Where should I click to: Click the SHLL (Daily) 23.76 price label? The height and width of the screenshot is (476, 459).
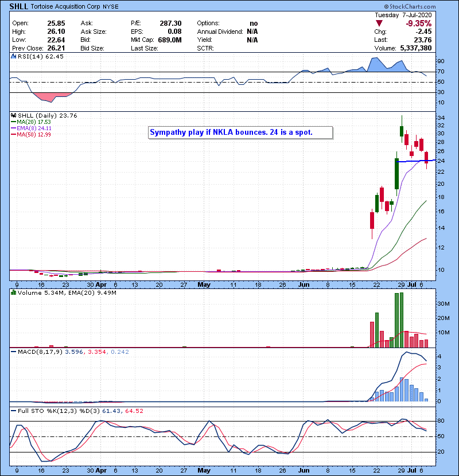point(48,115)
